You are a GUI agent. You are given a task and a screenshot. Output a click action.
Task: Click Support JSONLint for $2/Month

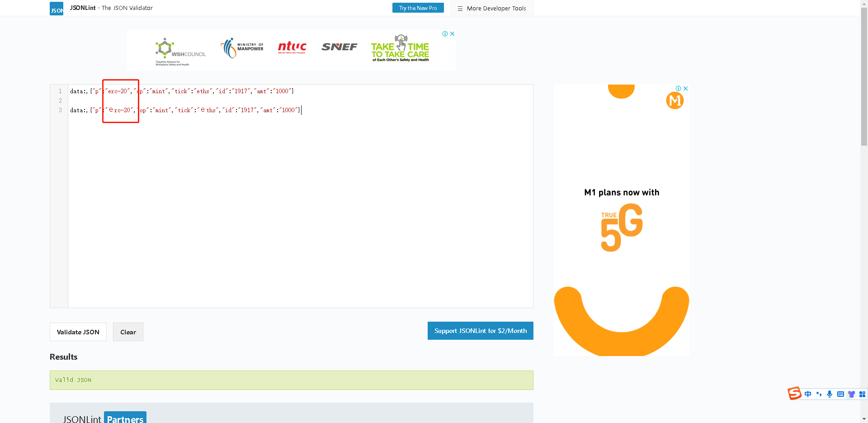(480, 331)
